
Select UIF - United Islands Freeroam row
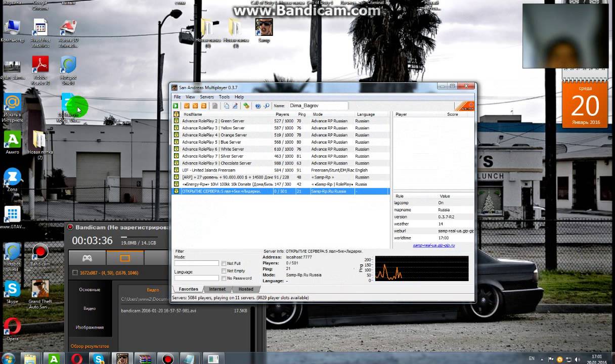tap(281, 170)
